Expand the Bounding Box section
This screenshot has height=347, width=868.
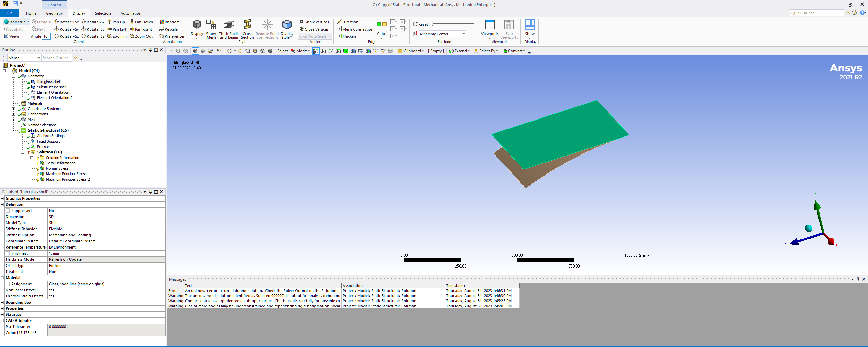pyautogui.click(x=2, y=303)
